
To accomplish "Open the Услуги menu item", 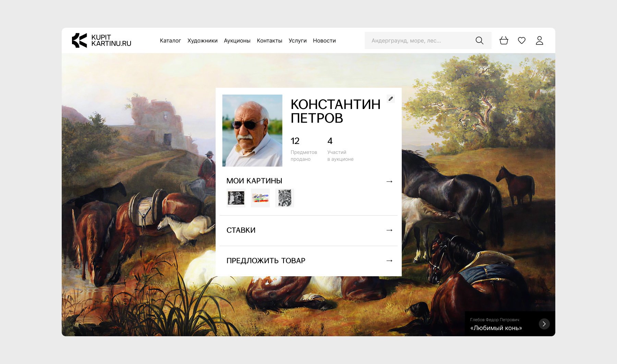I will (298, 40).
